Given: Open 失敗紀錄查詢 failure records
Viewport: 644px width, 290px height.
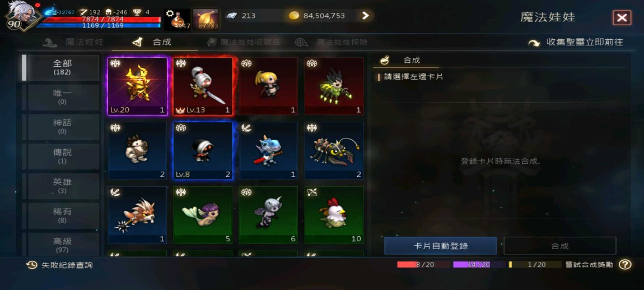Looking at the screenshot, I should click(x=59, y=265).
